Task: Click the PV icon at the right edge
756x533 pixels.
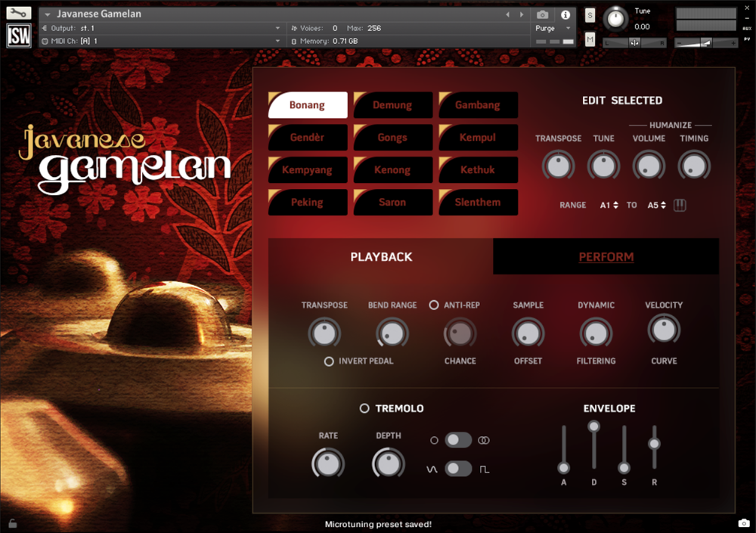Action: point(746,39)
